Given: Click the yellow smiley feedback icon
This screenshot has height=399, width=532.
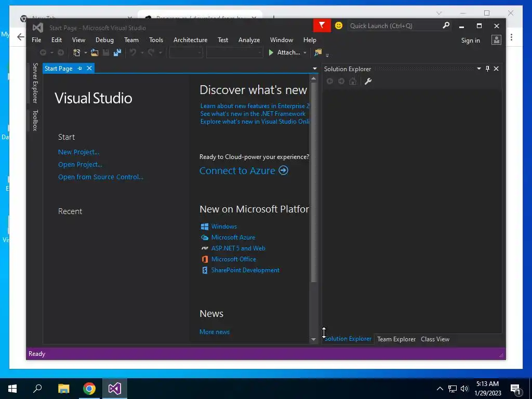Looking at the screenshot, I should (339, 25).
